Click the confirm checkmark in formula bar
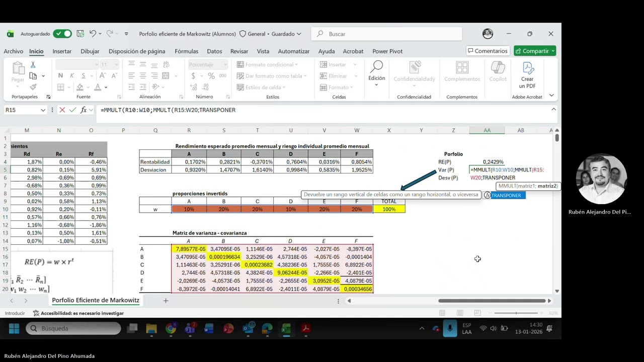Viewport: 644px width, 362px height. click(x=73, y=110)
